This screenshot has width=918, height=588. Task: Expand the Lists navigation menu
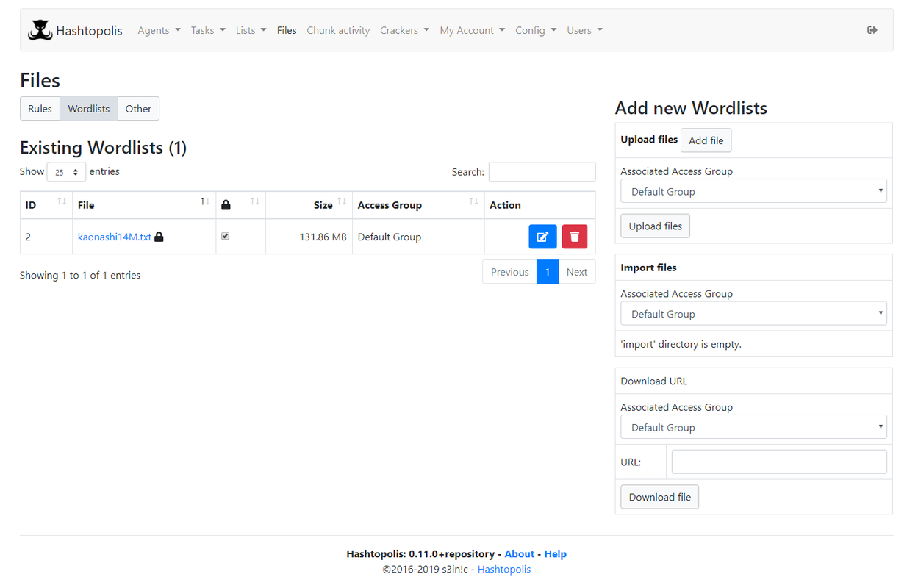click(x=251, y=30)
